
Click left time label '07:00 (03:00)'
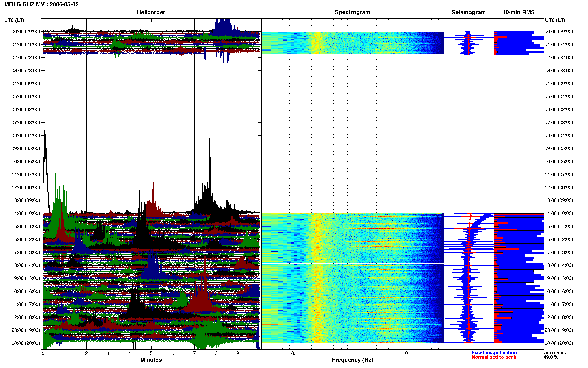26,122
